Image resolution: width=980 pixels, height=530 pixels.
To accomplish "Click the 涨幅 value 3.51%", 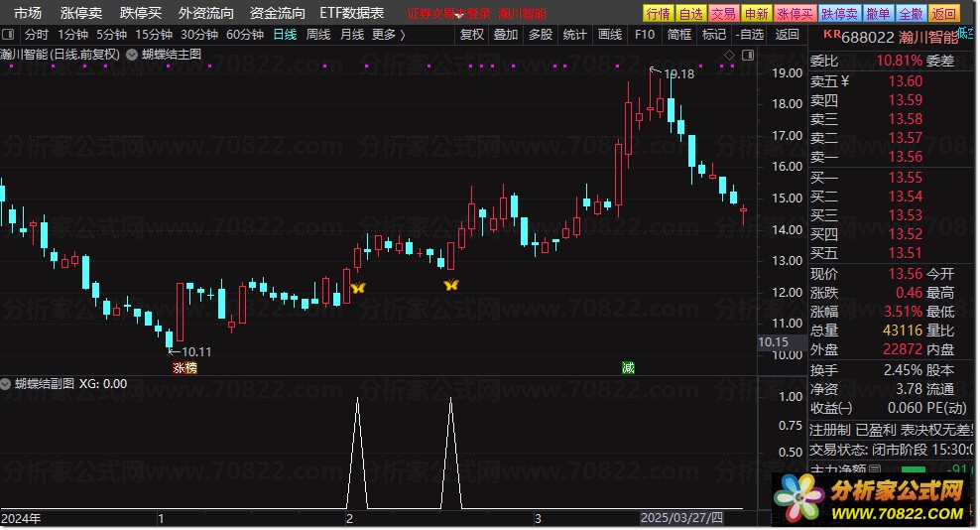I will point(903,312).
